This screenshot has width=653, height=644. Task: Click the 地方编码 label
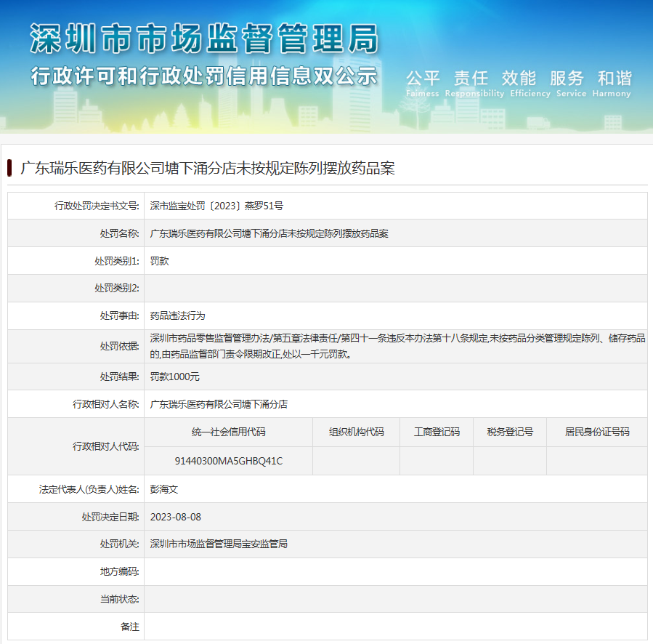pos(120,571)
